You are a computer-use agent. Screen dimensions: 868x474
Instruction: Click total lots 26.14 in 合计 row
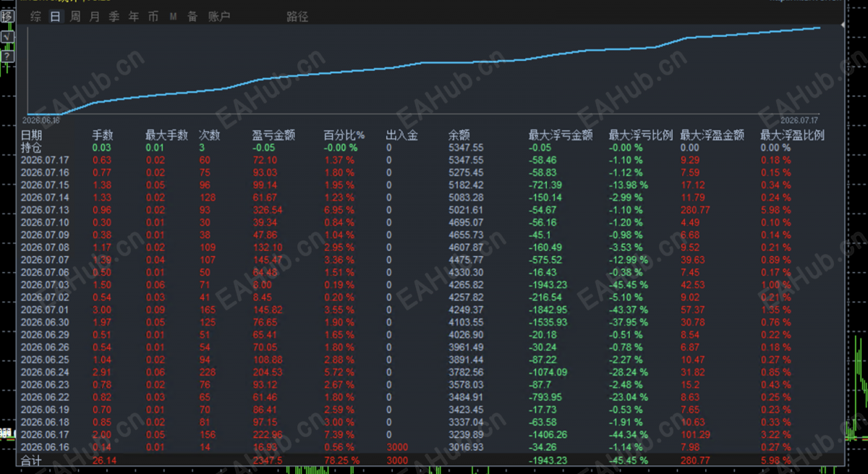point(104,460)
